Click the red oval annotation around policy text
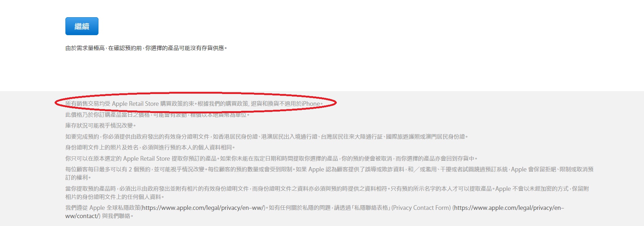This screenshot has width=644, height=226. point(195,103)
